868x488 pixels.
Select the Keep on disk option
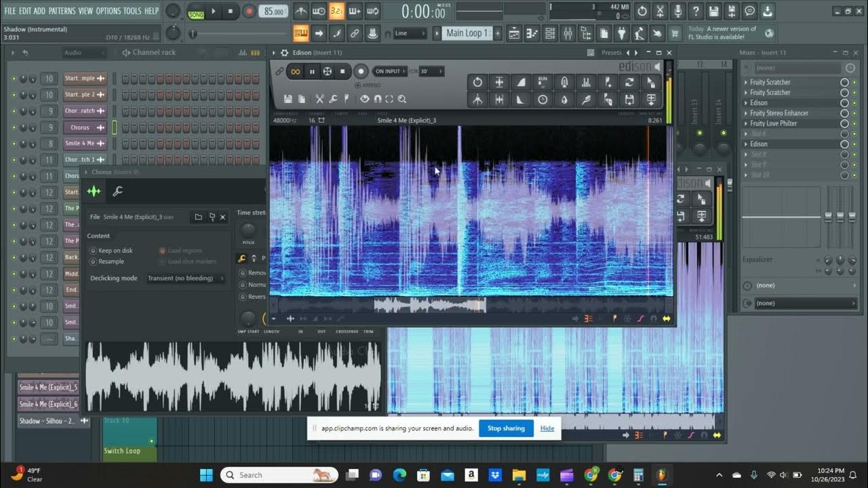[111, 251]
